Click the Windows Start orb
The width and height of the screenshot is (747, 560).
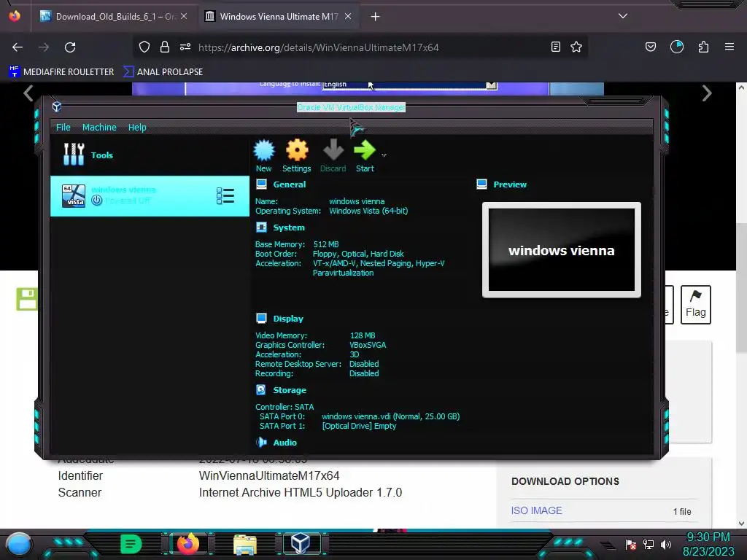tap(18, 544)
